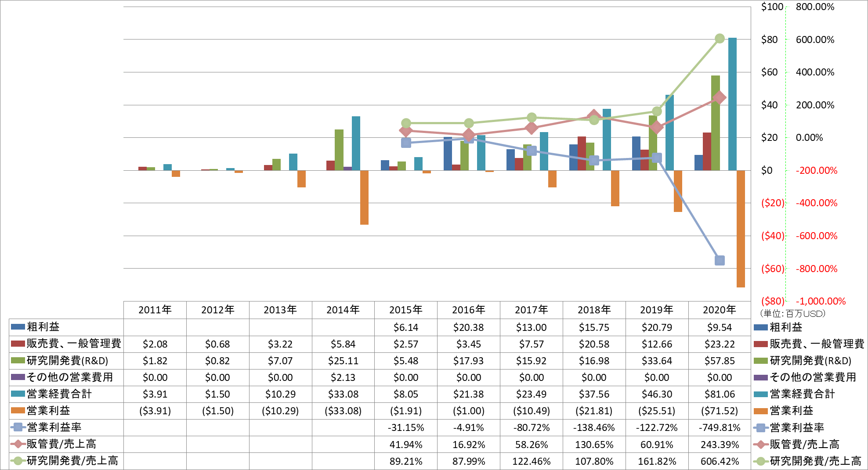
Task: Click the 2020 研究開発費/売上高 green circle marker
Action: (x=720, y=39)
